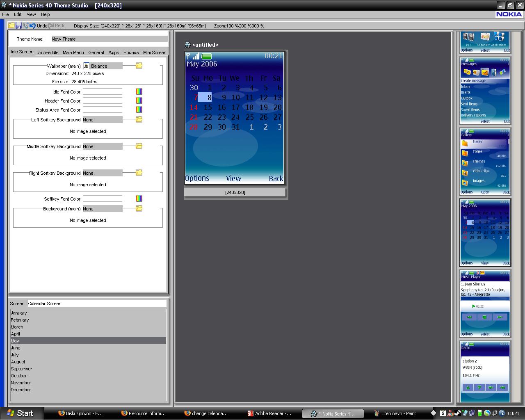Select January in the month list

coord(88,313)
